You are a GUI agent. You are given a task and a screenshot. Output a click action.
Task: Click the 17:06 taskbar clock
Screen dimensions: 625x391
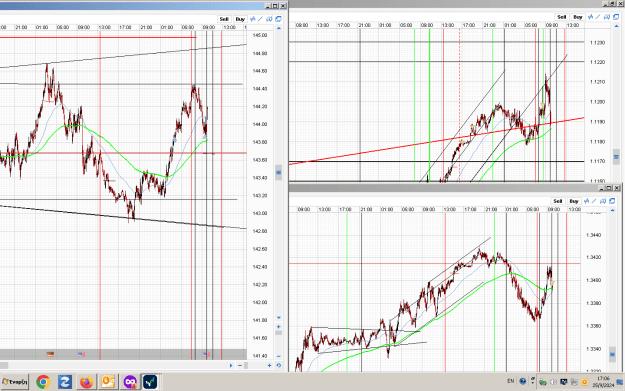pyautogui.click(x=603, y=378)
